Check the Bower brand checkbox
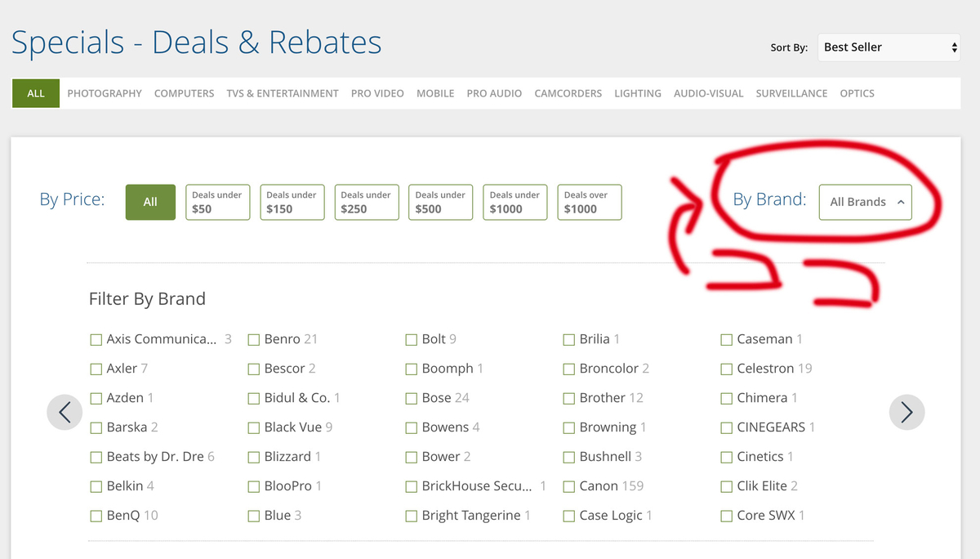The height and width of the screenshot is (559, 980). (x=412, y=457)
